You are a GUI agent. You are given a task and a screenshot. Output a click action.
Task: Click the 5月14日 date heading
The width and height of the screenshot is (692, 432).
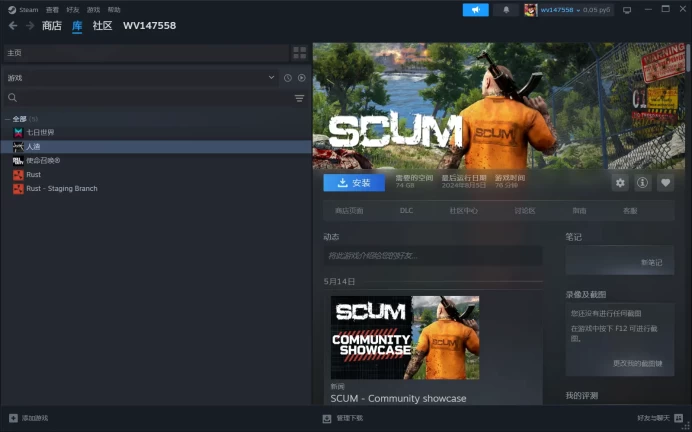339,282
